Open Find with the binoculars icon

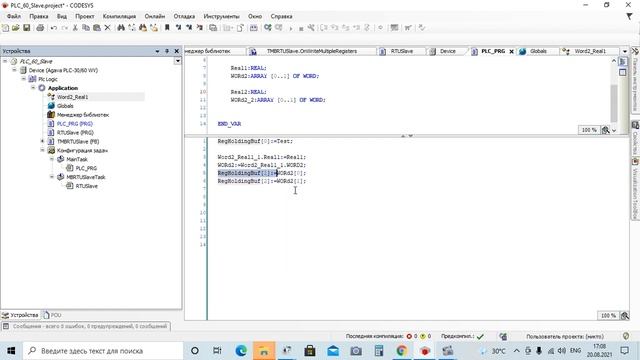coord(121,28)
